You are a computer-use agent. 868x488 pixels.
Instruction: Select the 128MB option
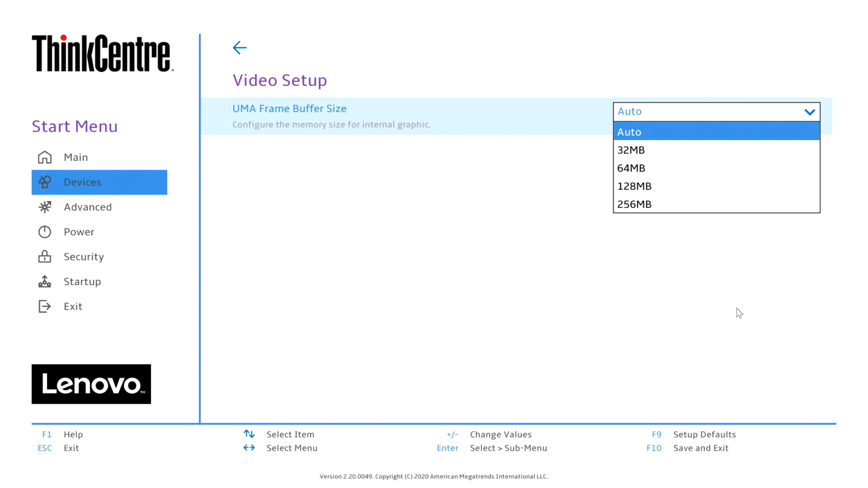[715, 186]
